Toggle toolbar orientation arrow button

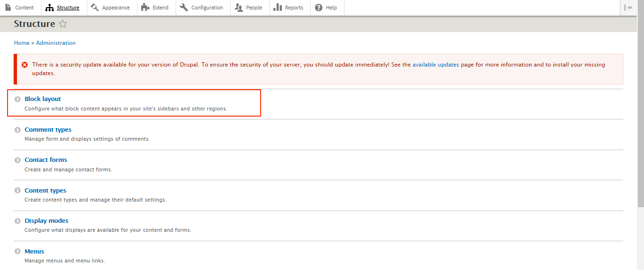pos(628,8)
